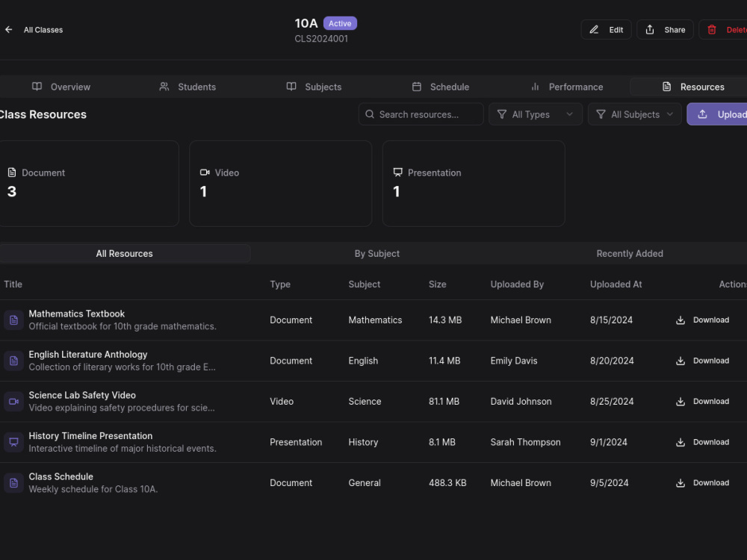Switch to the By Subject view
Viewport: 747px width, 560px height.
pyautogui.click(x=376, y=254)
